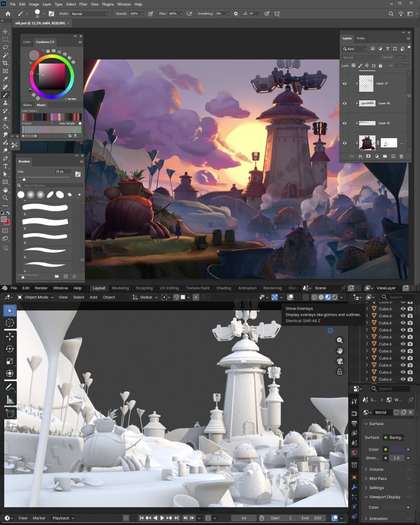
Task: Select Blender's Select Box tool
Action: (x=10, y=310)
